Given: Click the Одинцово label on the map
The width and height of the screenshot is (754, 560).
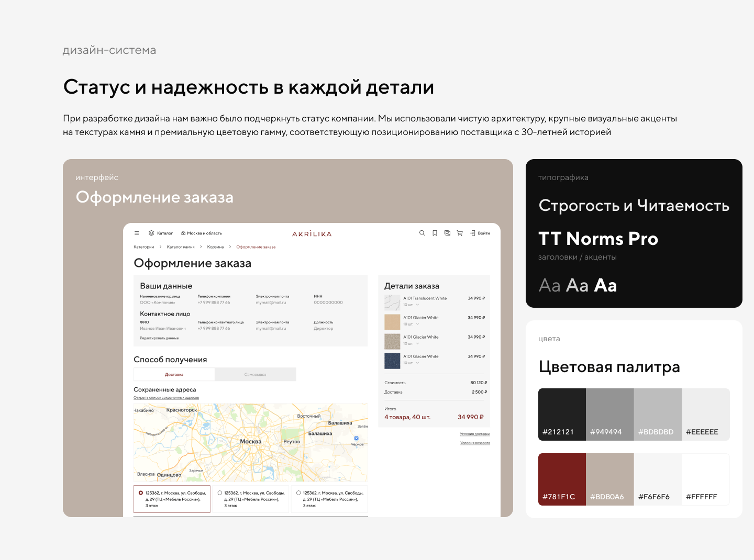Looking at the screenshot, I should click(169, 475).
